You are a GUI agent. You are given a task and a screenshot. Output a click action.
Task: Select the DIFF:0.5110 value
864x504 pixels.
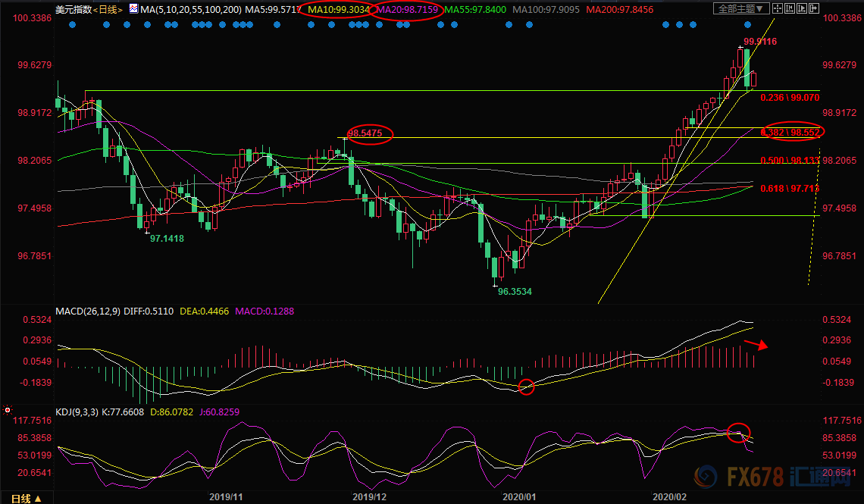pos(149,311)
